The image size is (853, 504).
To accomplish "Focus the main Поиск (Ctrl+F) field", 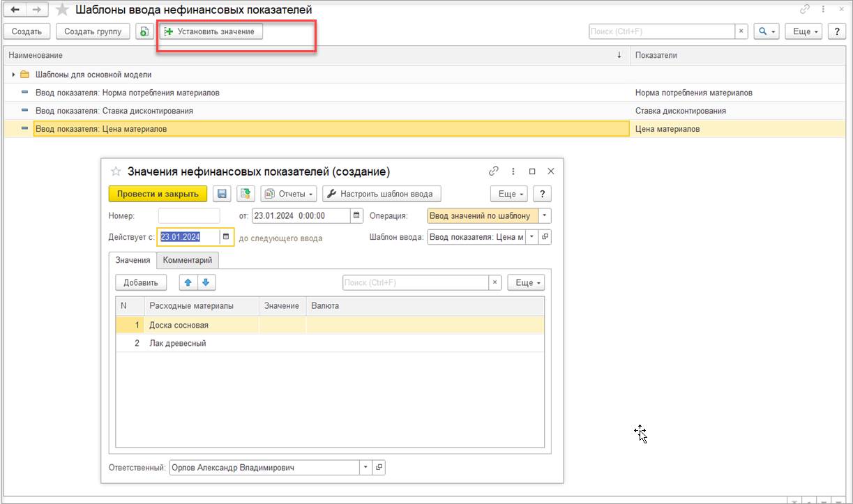I will [662, 31].
